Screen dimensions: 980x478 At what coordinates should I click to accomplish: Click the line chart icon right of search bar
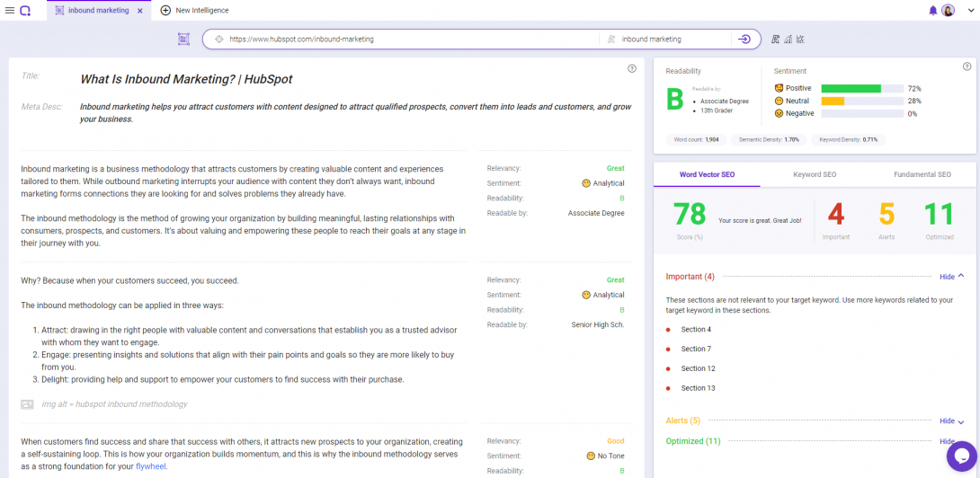click(x=800, y=39)
